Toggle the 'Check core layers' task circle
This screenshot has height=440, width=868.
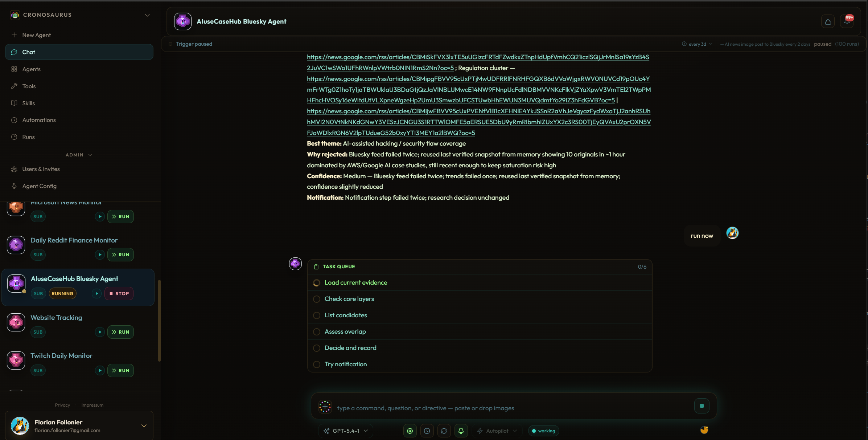click(x=317, y=299)
